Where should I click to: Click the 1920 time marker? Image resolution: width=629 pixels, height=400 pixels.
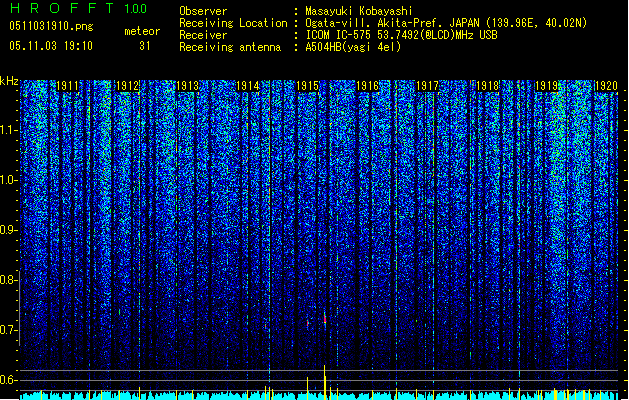(606, 86)
